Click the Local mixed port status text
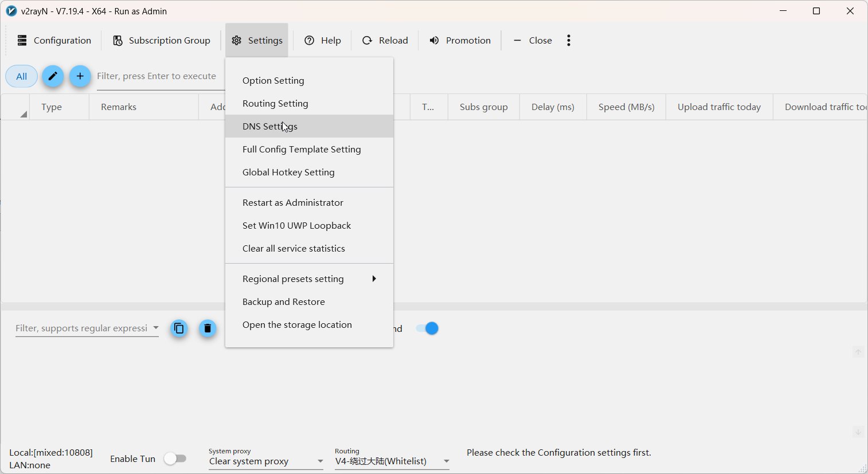The width and height of the screenshot is (868, 474). click(51, 452)
